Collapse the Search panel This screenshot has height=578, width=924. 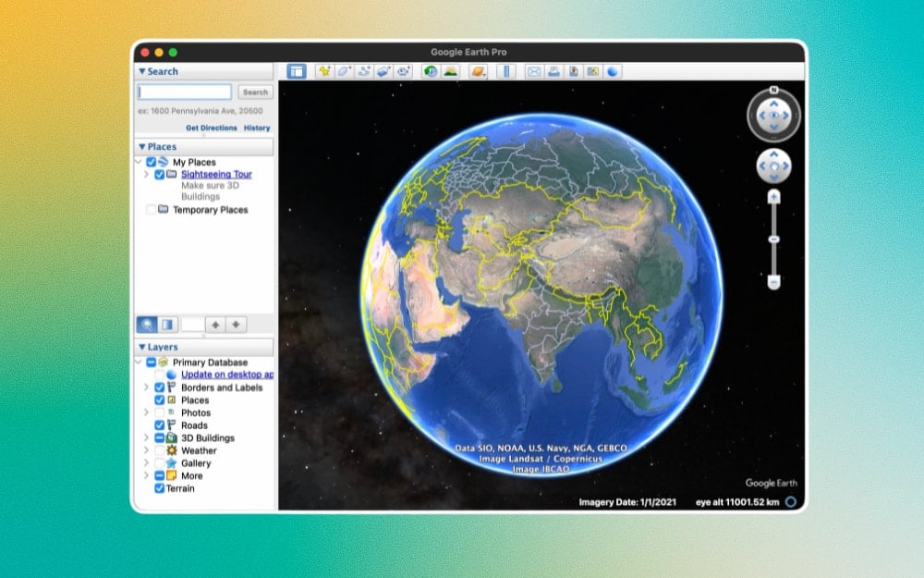(142, 71)
